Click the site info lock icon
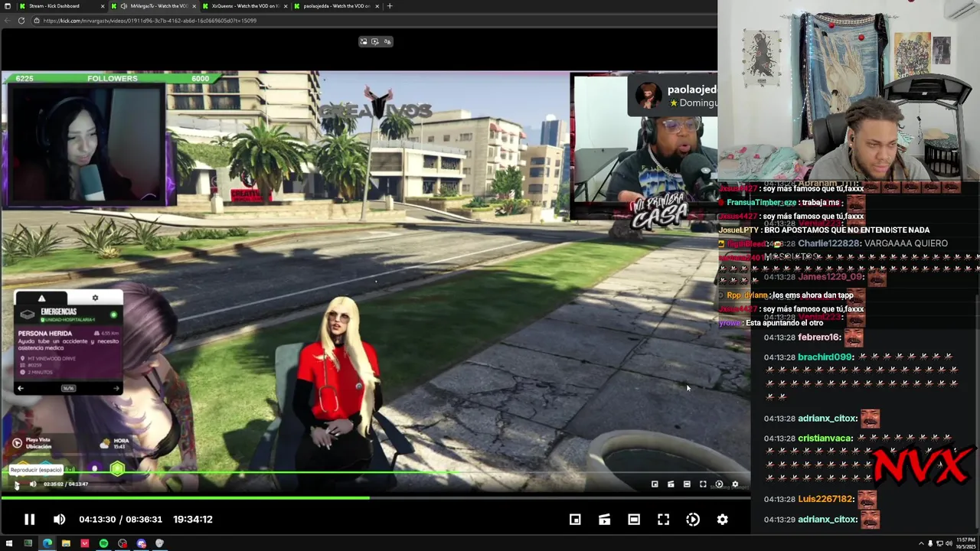 pos(37,21)
